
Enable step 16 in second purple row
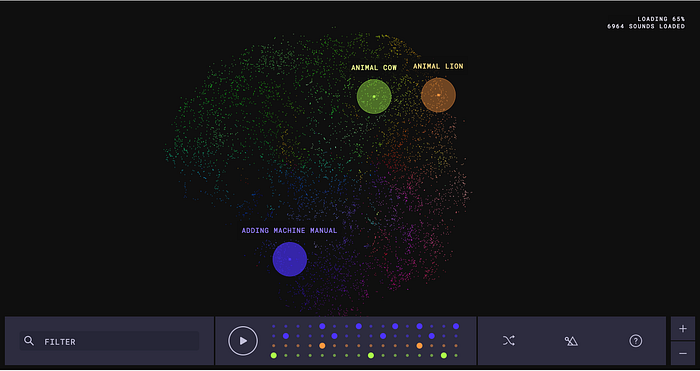pos(456,336)
